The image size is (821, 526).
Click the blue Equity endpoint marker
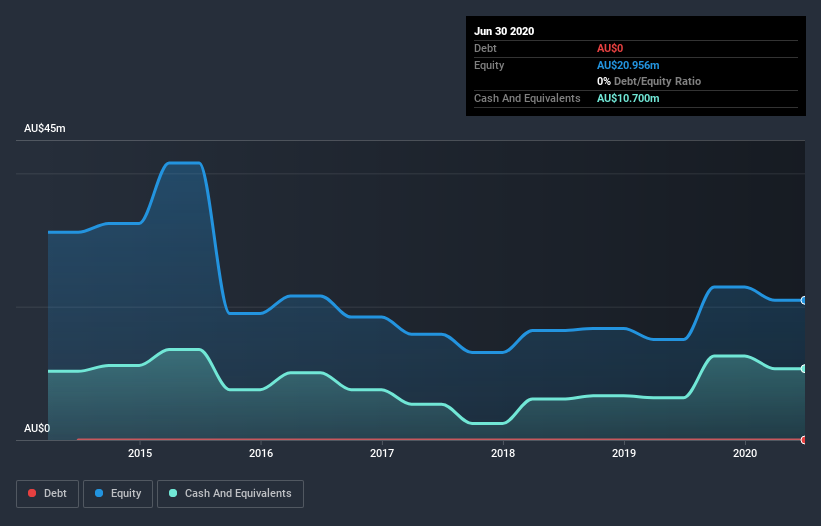(x=804, y=300)
